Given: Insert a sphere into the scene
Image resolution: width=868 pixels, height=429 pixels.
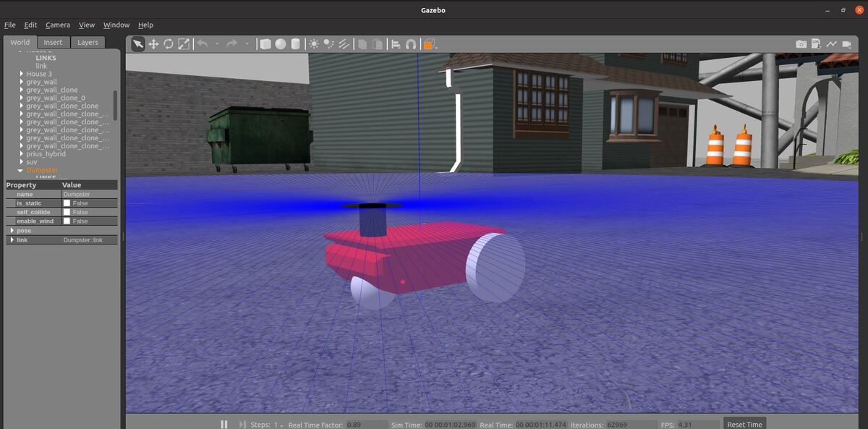Looking at the screenshot, I should tap(281, 43).
